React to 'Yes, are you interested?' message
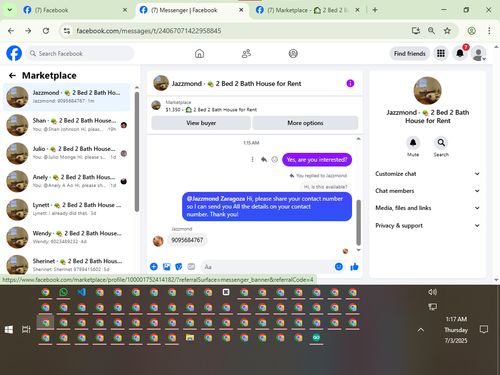This screenshot has width=500, height=375. coord(274,160)
